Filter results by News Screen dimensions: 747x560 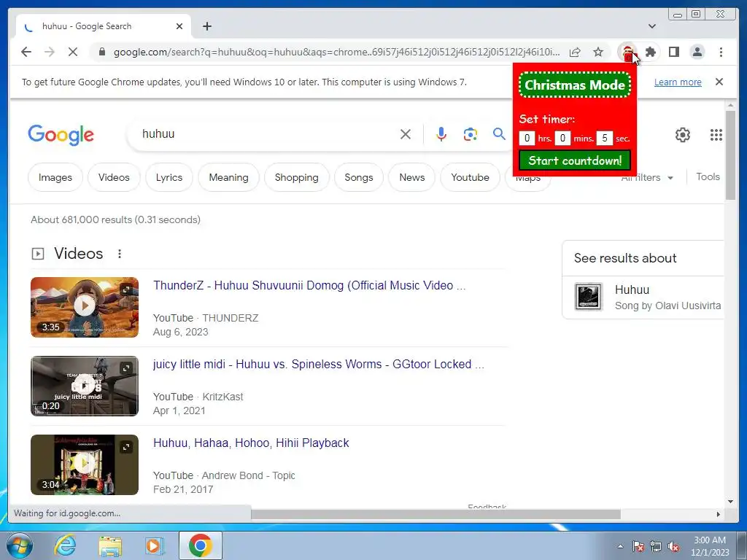coord(412,177)
